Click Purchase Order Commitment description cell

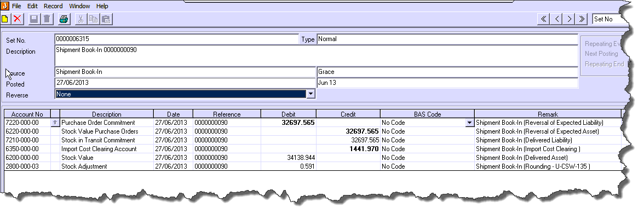(x=107, y=123)
